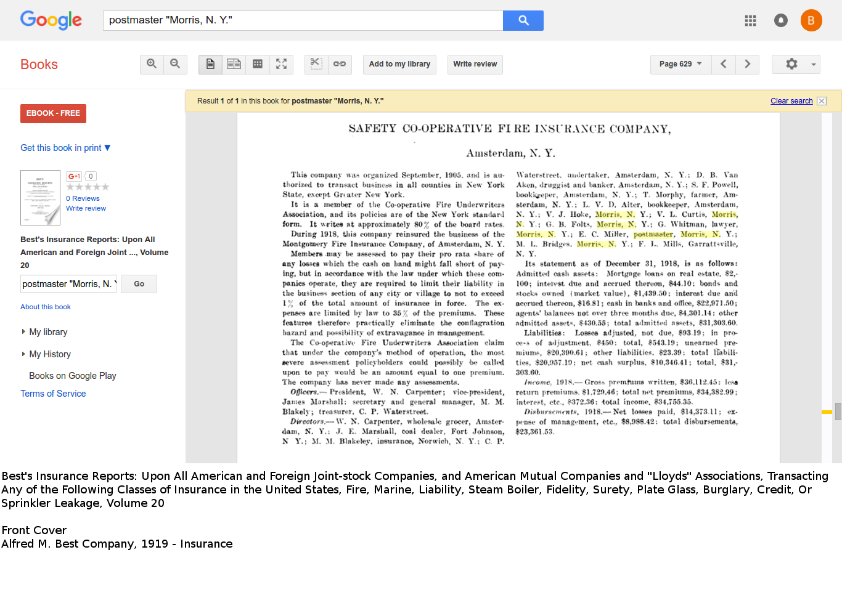Go to the next page

click(747, 64)
